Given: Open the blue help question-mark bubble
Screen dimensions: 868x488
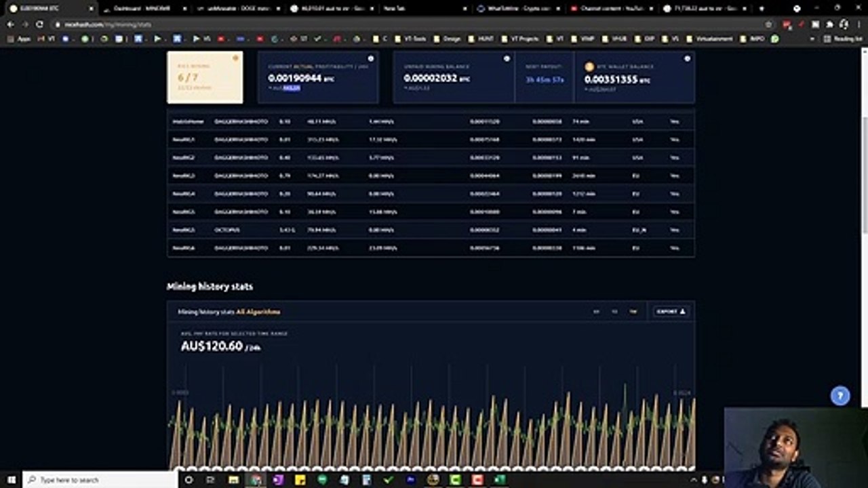Looking at the screenshot, I should pyautogui.click(x=840, y=396).
